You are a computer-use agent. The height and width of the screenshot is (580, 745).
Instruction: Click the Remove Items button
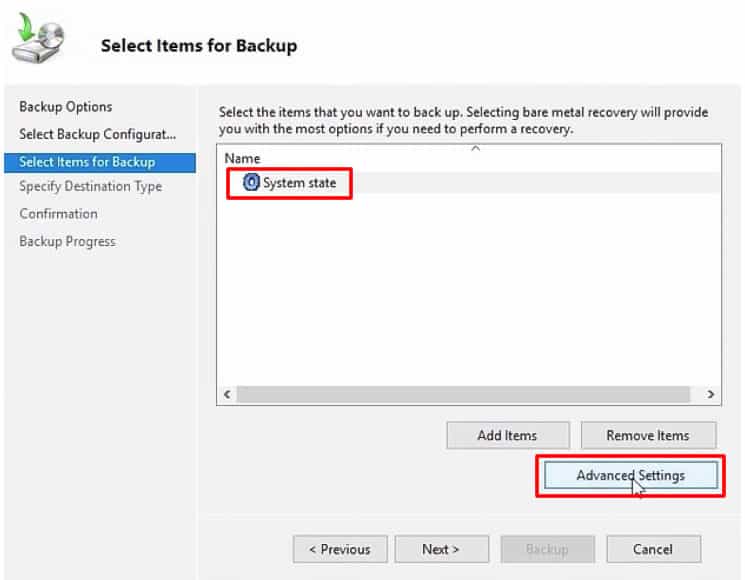pos(647,435)
